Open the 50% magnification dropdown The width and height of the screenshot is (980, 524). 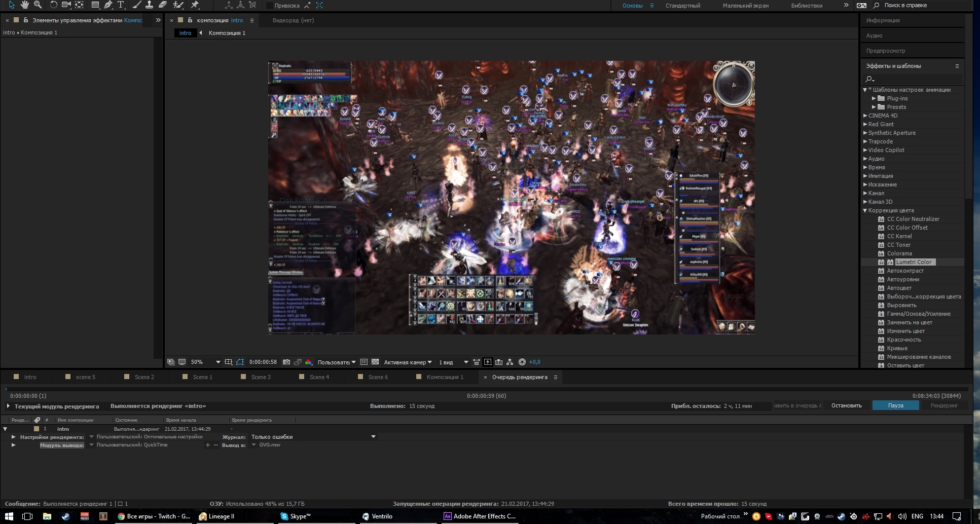click(x=205, y=362)
